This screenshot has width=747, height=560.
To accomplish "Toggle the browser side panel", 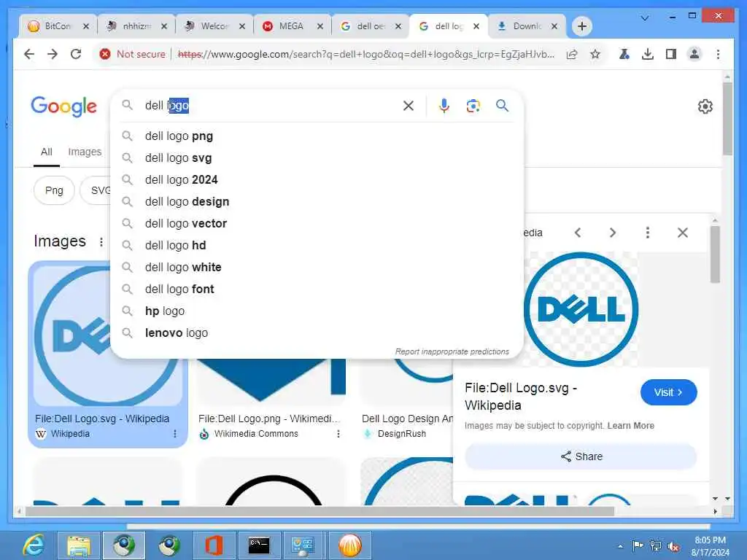I will (x=671, y=54).
